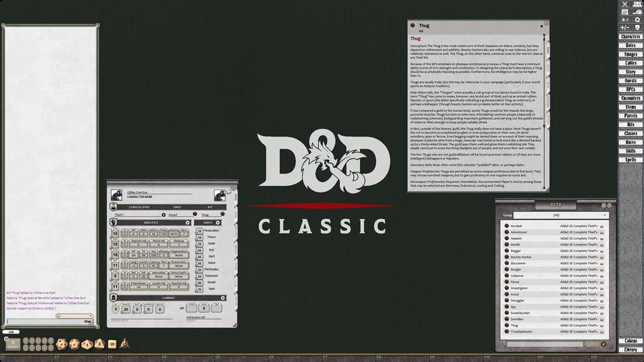Open the combat tracker crossed-swords icon
Viewport: 644px width, 362px height.
pyautogui.click(x=625, y=4)
